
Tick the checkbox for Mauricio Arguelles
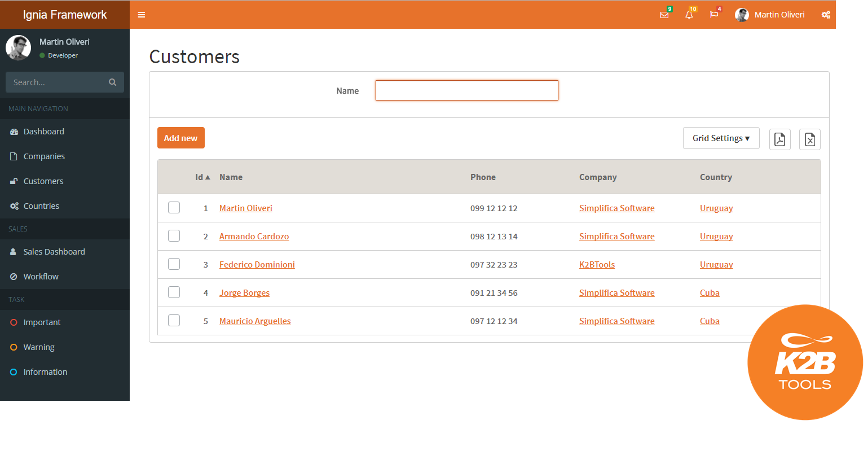(x=174, y=321)
